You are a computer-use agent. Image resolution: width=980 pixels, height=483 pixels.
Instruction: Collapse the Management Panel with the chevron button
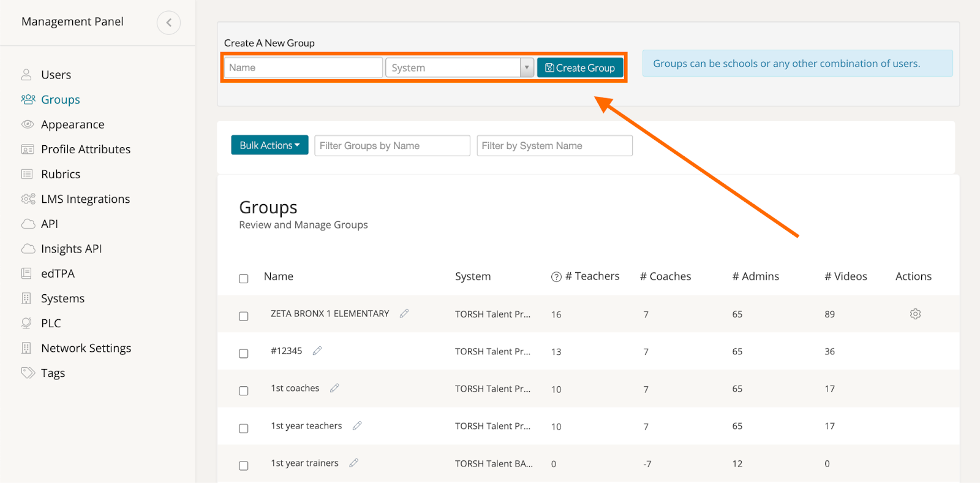(x=168, y=23)
